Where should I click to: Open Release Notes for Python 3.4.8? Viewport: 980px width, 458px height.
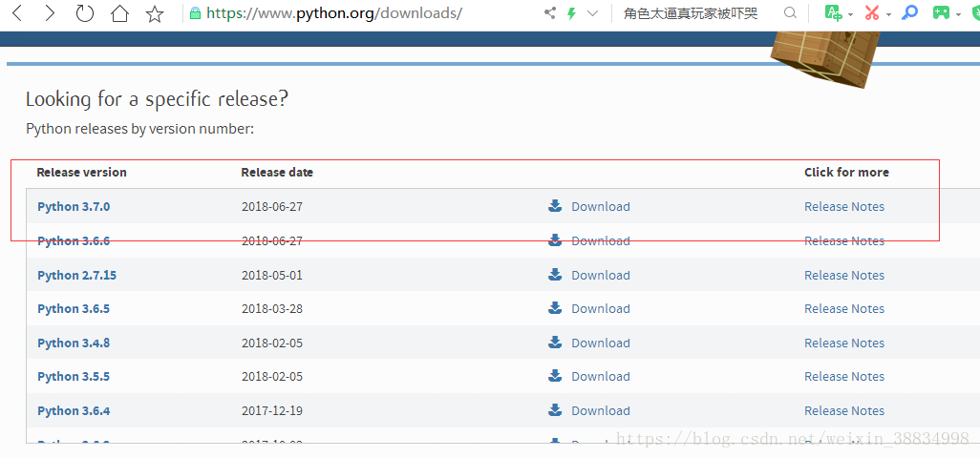coord(844,343)
